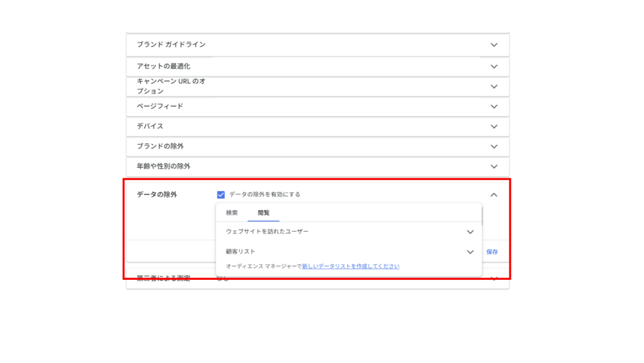Click the chevron for キャンペーン URL のオプション

tap(494, 87)
